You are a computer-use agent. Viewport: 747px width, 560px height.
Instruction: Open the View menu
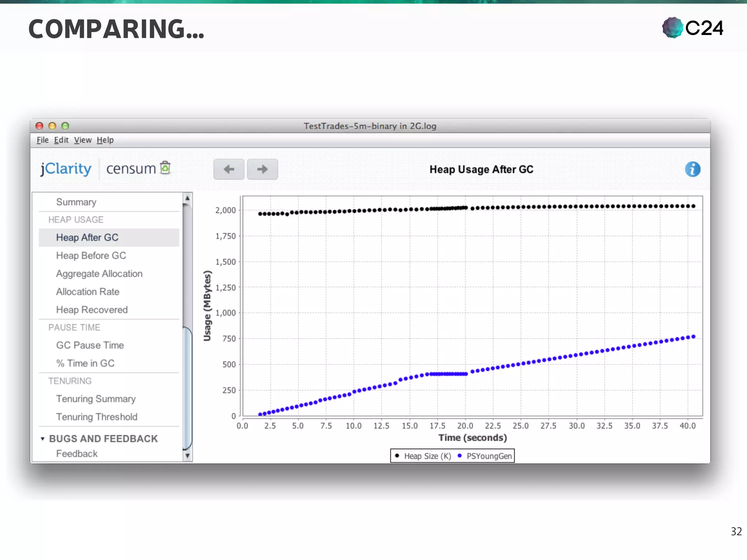pyautogui.click(x=83, y=140)
